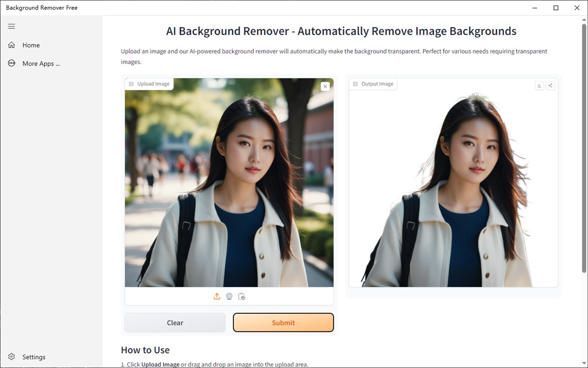The width and height of the screenshot is (588, 368).
Task: Click the image icon beside Upload Image label
Action: (x=131, y=83)
